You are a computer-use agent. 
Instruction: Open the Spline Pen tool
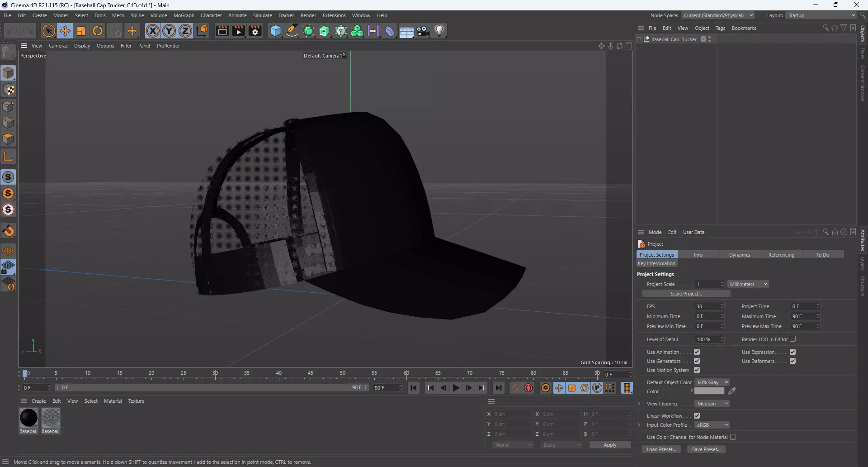292,31
